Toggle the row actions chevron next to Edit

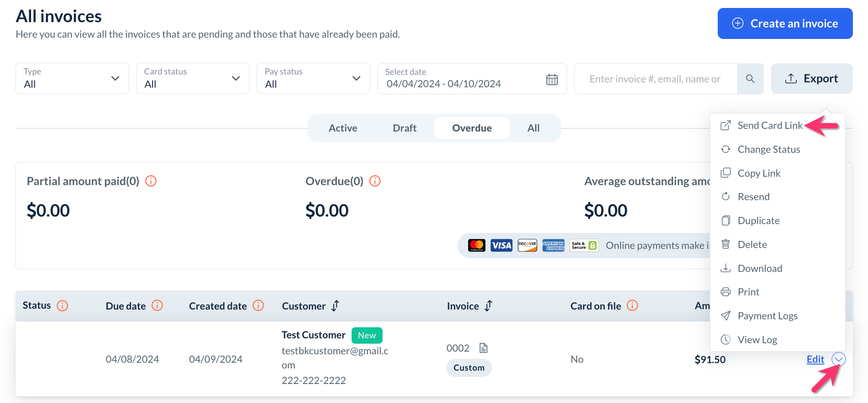tap(839, 359)
